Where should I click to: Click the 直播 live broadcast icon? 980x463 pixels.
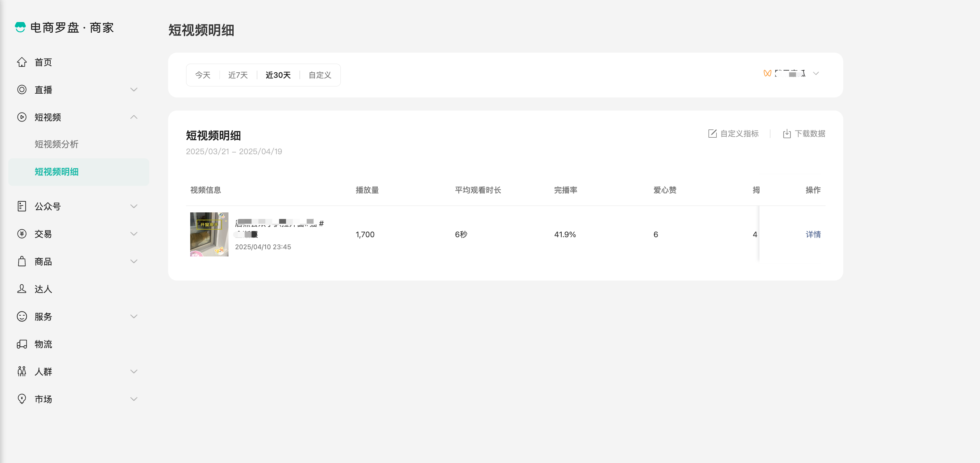pyautogui.click(x=22, y=90)
